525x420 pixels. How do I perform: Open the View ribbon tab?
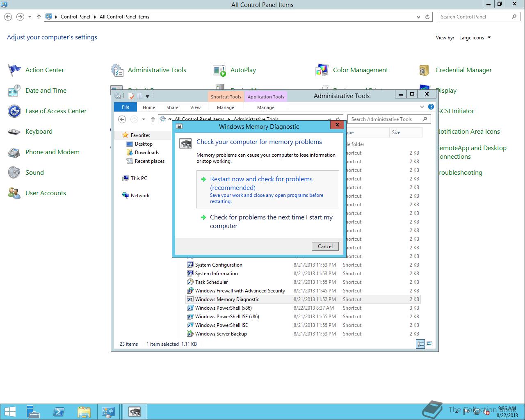[196, 107]
